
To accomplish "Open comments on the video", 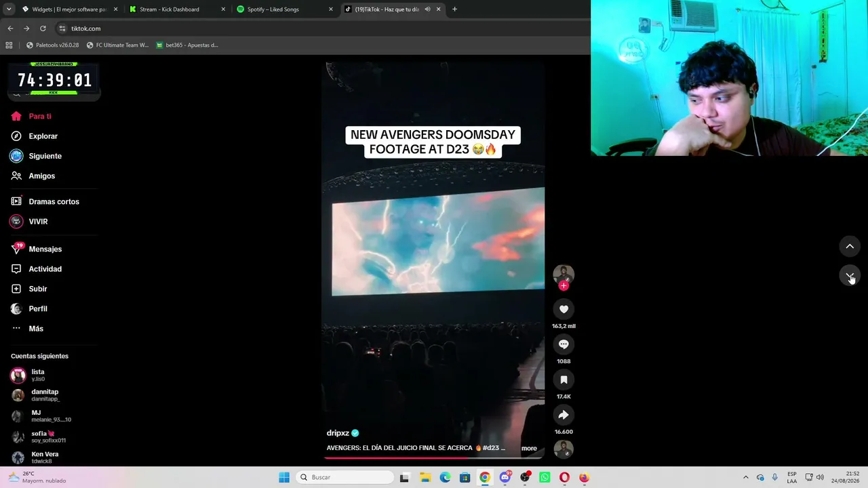I will pos(564,344).
